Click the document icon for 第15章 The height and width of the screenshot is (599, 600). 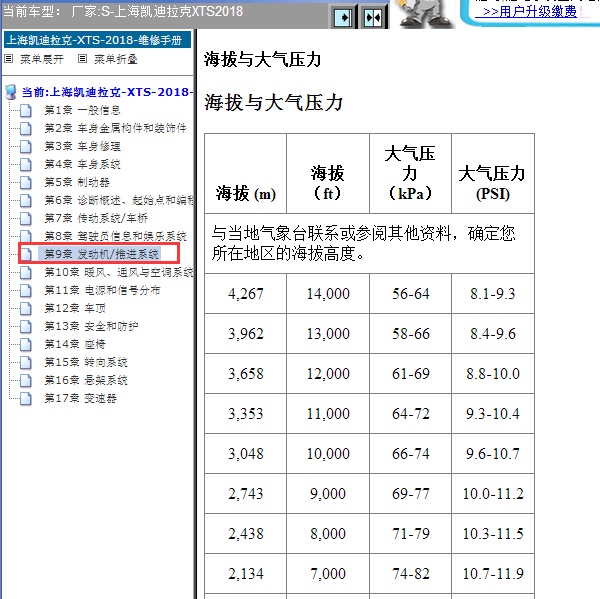pyautogui.click(x=26, y=362)
